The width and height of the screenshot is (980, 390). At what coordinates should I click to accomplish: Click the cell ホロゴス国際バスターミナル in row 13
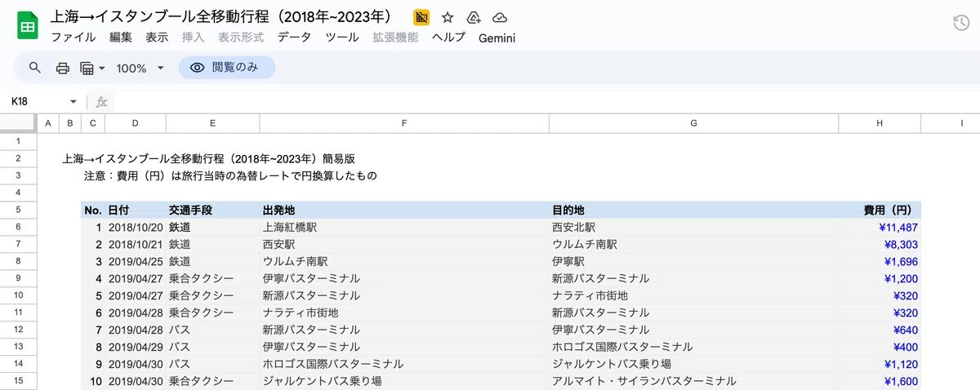click(693, 347)
